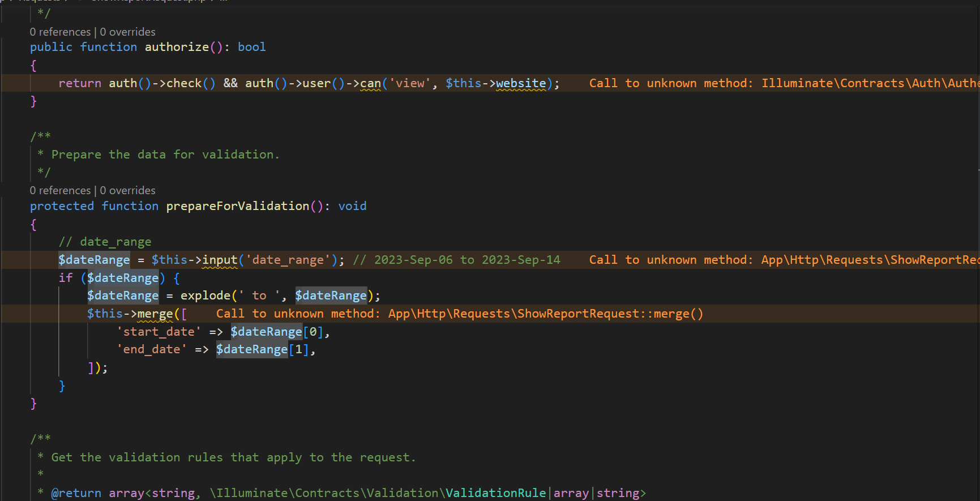This screenshot has height=501, width=980.
Task: Open '0 references' CodeLens above authorize function
Action: 60,32
